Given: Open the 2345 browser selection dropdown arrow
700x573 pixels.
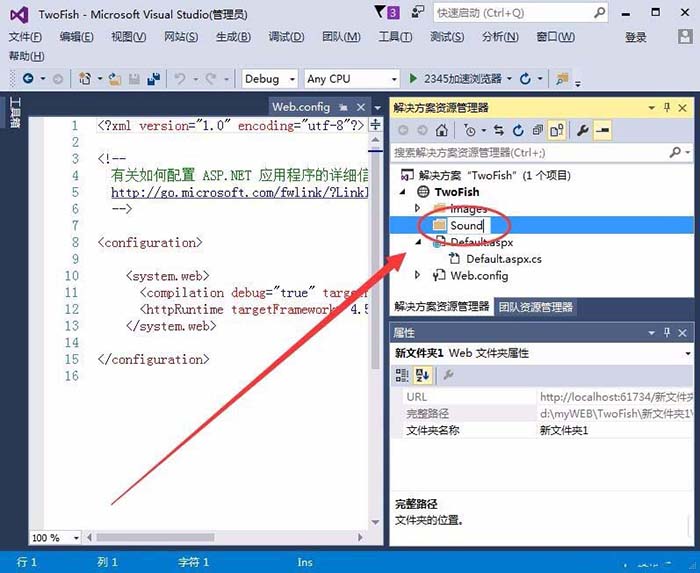Looking at the screenshot, I should (509, 79).
